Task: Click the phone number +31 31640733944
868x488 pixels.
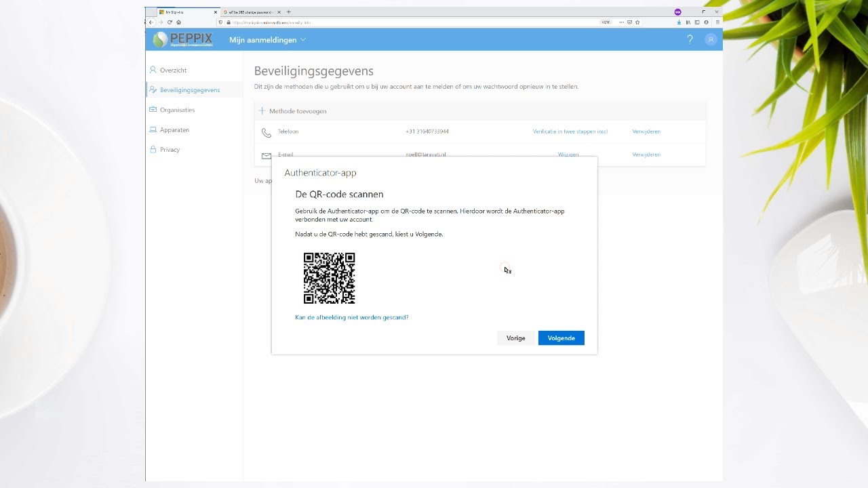Action: [x=427, y=131]
